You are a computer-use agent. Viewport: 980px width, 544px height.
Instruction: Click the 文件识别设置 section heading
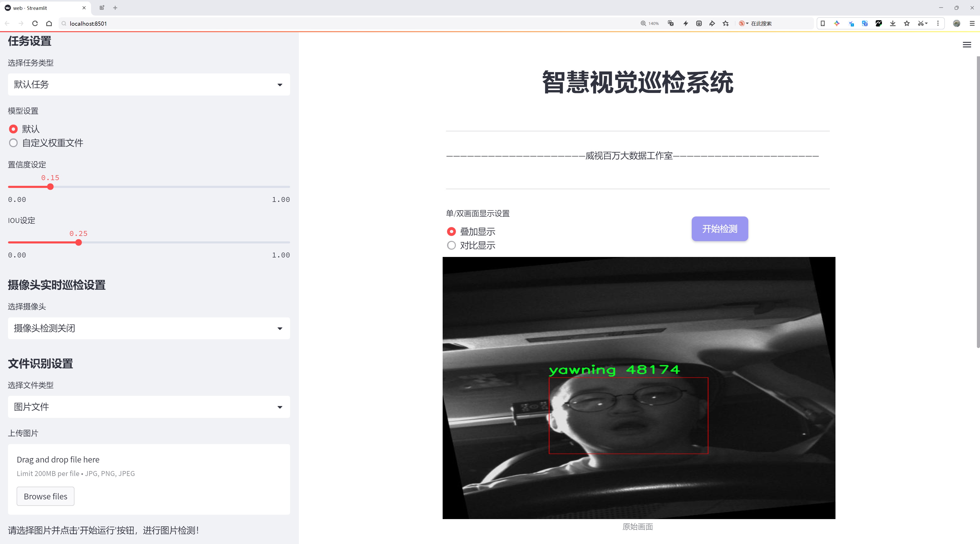point(40,363)
